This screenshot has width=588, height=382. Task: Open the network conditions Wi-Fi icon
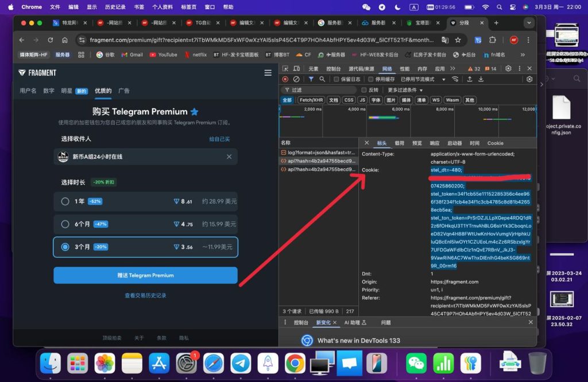(x=455, y=79)
